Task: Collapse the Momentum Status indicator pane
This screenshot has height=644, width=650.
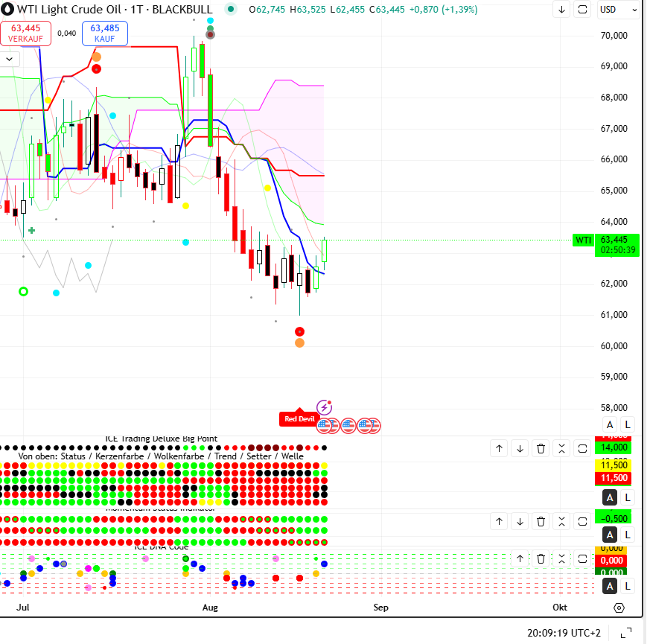Action: pyautogui.click(x=562, y=522)
